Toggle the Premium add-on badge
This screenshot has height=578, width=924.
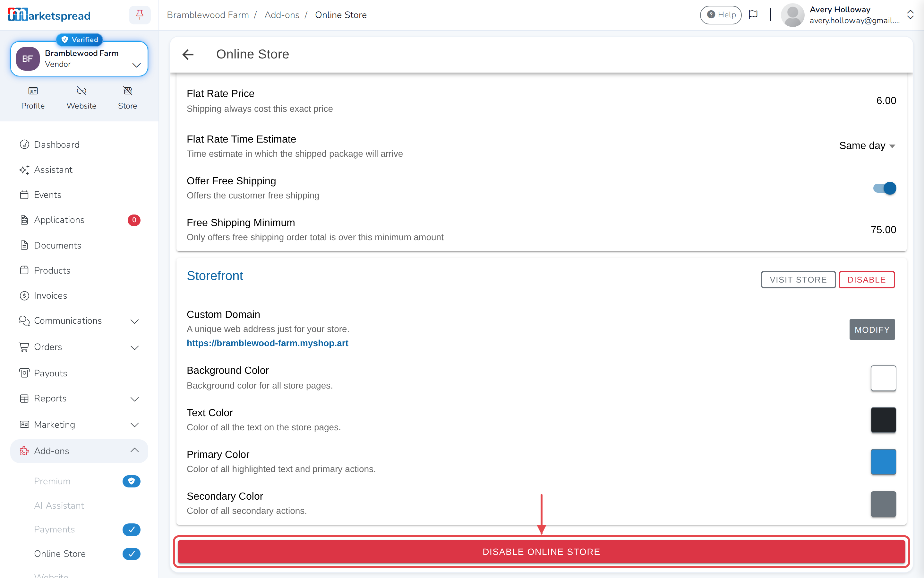(x=131, y=481)
